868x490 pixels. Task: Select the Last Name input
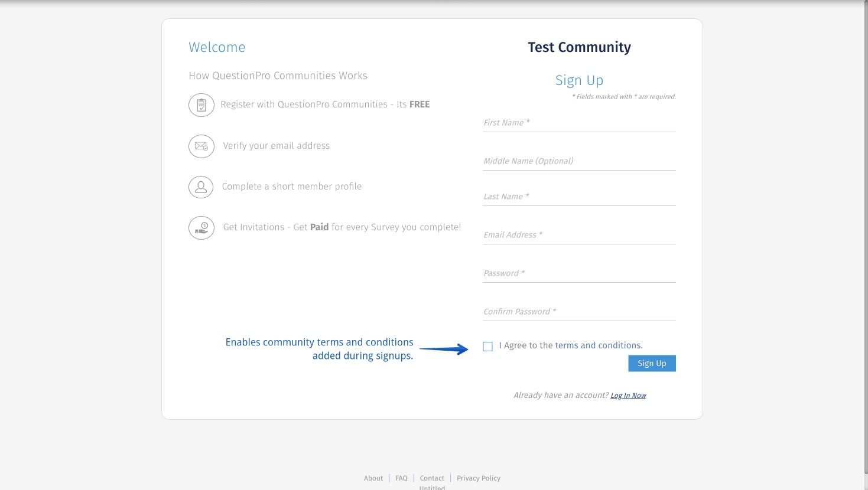coord(579,197)
